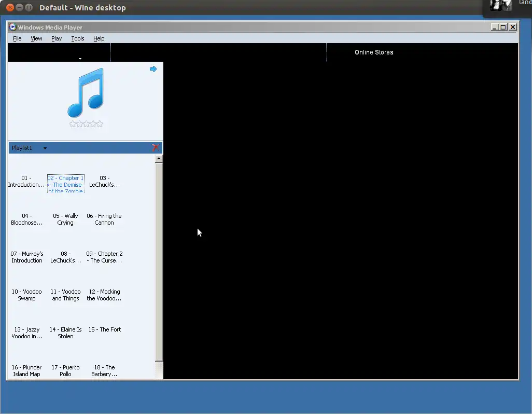Select track 17 - Puerto Pollo
Screen dimensions: 532x414
pos(65,370)
